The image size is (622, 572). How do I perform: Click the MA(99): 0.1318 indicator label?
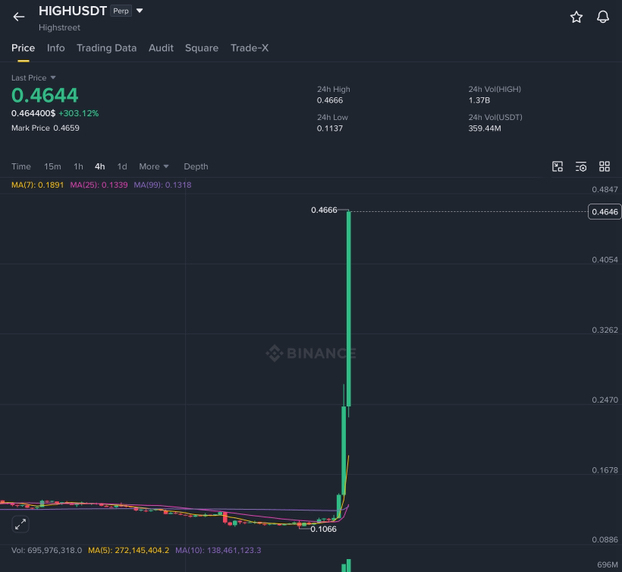pos(162,185)
